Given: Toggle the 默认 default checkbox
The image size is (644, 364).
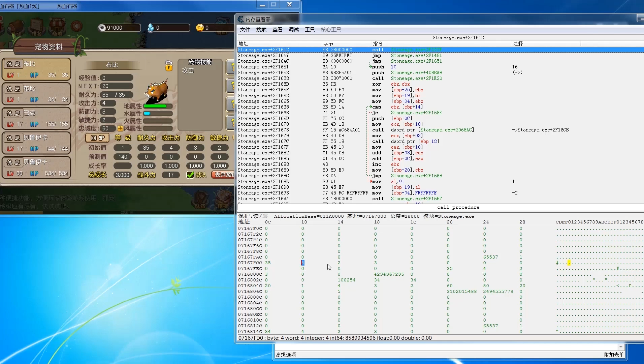Looking at the screenshot, I should [x=190, y=175].
